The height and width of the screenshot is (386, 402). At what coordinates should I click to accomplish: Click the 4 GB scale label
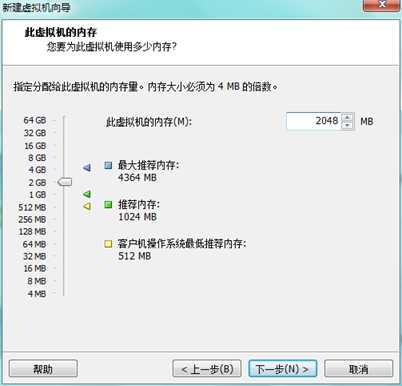[37, 170]
